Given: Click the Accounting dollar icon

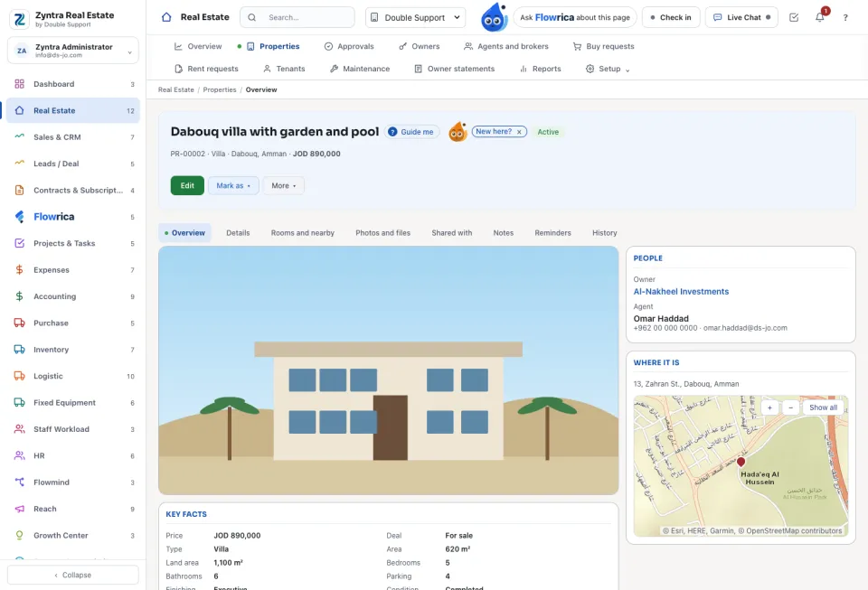Looking at the screenshot, I should point(19,296).
